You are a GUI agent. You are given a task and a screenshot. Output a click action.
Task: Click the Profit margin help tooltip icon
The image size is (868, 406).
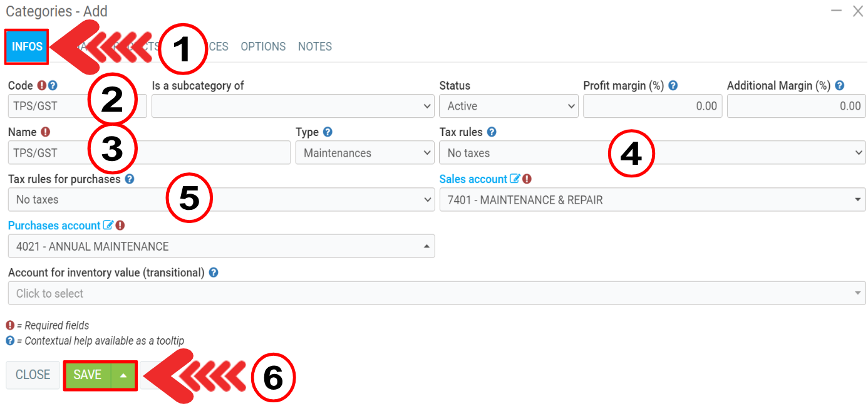tap(673, 86)
